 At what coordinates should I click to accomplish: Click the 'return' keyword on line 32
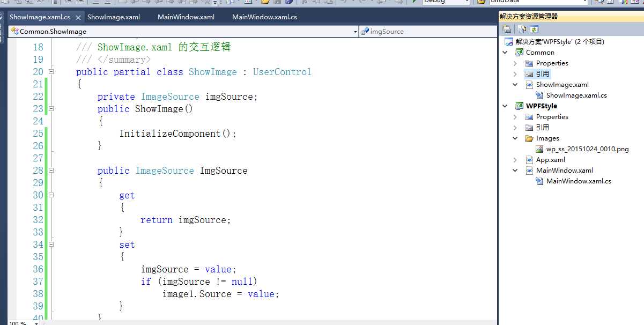[157, 220]
